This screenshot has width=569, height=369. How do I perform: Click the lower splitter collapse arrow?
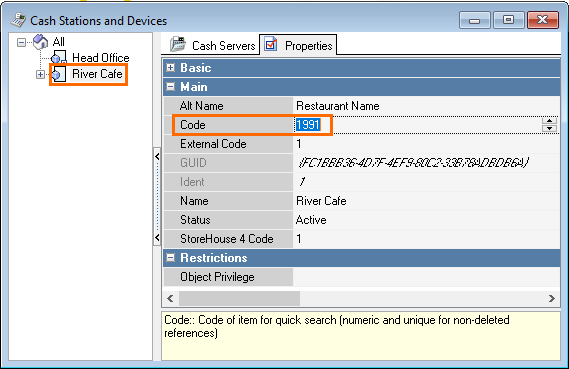[157, 238]
